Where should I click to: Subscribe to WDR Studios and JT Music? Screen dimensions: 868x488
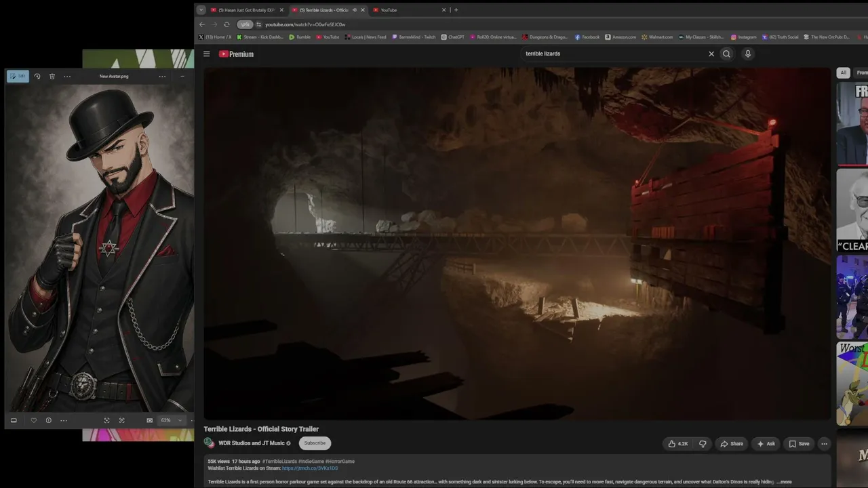click(315, 443)
